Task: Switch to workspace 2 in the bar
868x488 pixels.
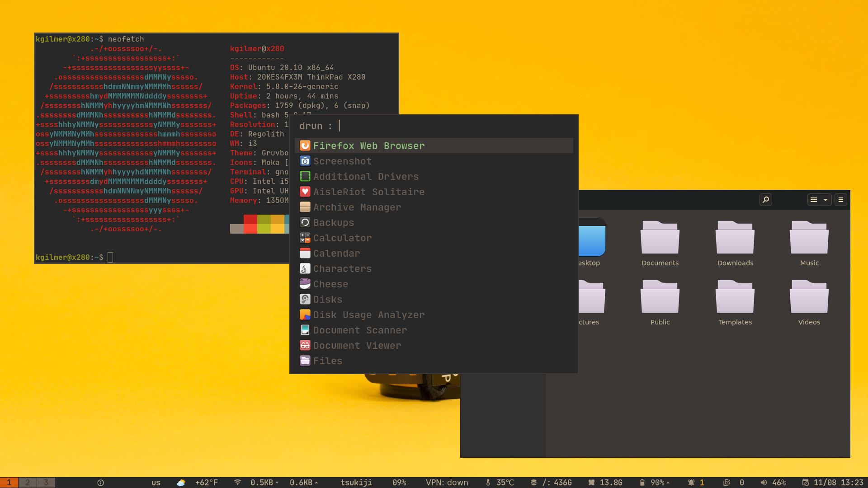Action: coord(28,483)
